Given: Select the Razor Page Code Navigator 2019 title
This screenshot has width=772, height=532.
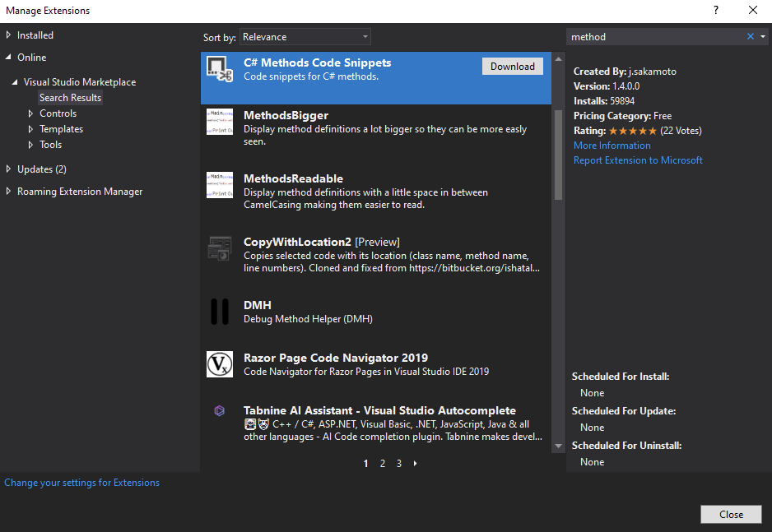Looking at the screenshot, I should pyautogui.click(x=336, y=358).
